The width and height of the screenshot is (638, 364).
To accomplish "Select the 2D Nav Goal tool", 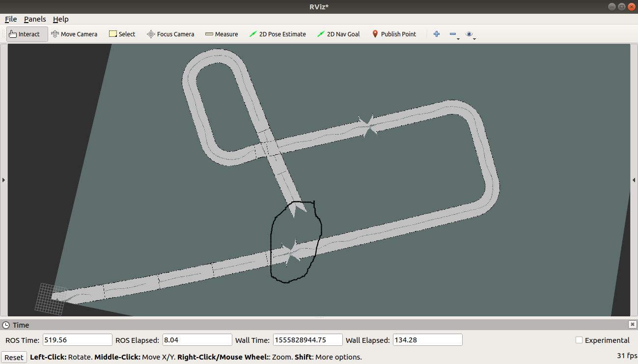I will coord(338,34).
